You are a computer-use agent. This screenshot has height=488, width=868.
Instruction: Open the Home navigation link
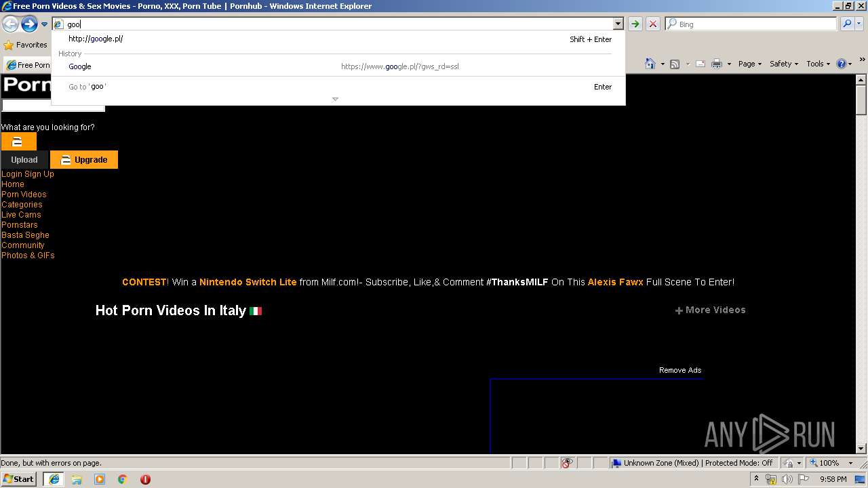13,184
